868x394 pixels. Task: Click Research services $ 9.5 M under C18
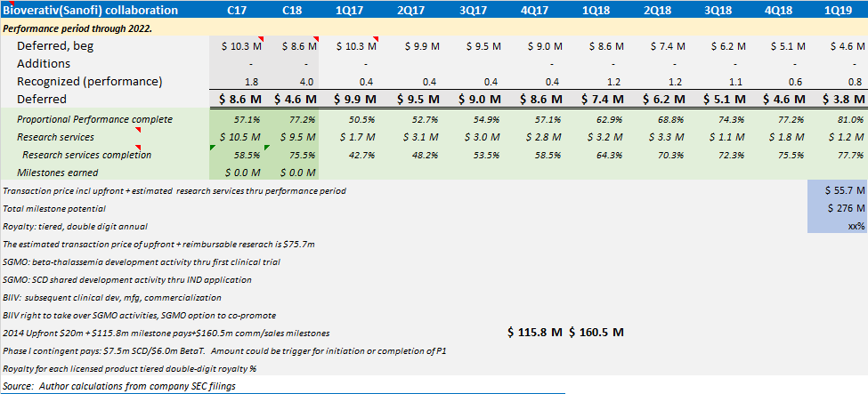[x=299, y=137]
